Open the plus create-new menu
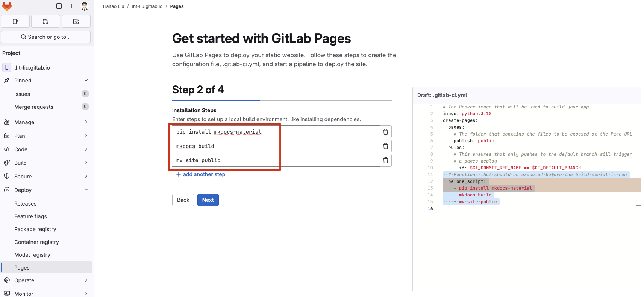Viewport: 644px width, 297px height. pos(72,6)
